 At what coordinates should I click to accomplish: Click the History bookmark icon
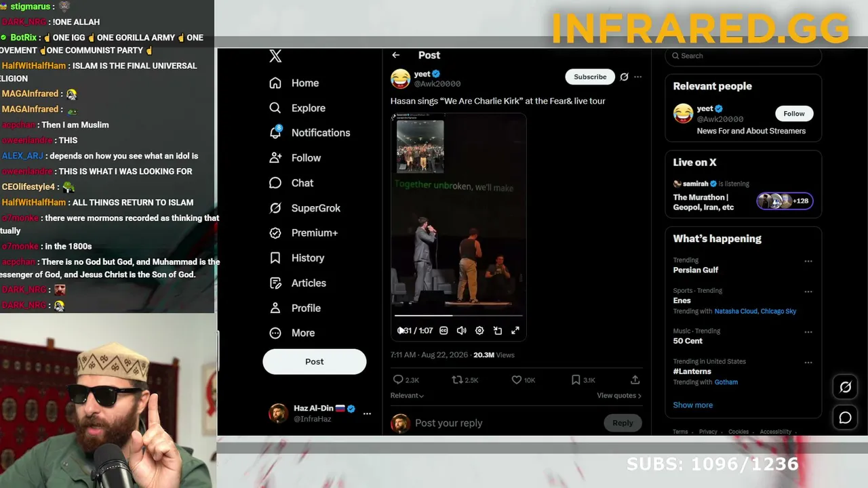tap(275, 258)
